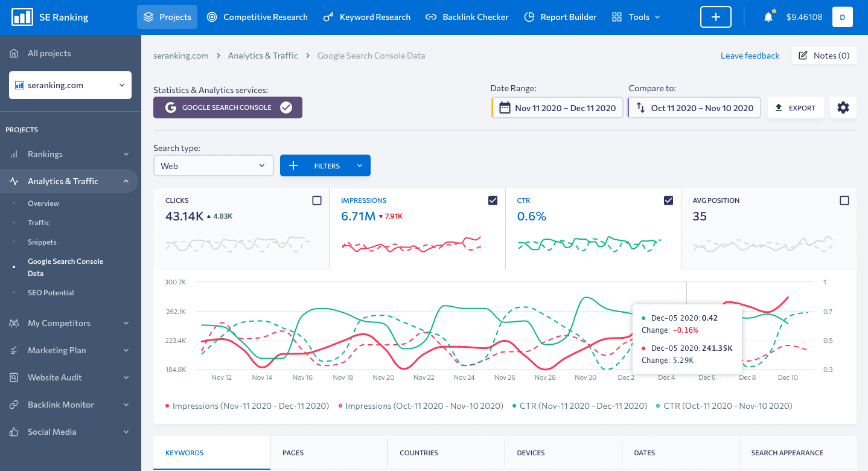Open the seranking.com project selector
The height and width of the screenshot is (471, 868).
tap(70, 85)
